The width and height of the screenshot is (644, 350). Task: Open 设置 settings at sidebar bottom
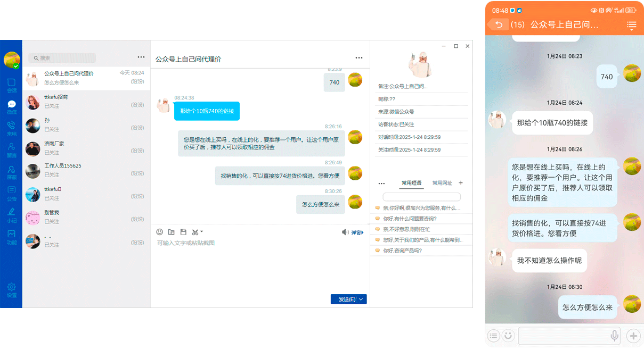coord(11,290)
